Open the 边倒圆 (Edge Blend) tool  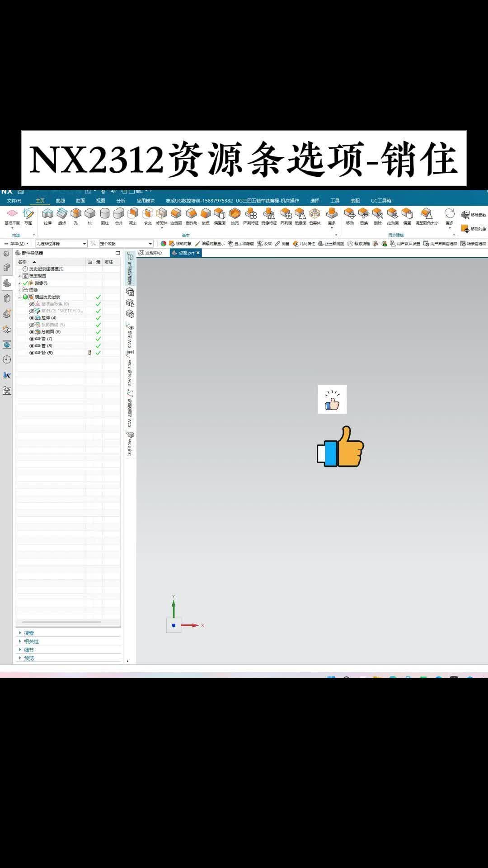pyautogui.click(x=176, y=216)
